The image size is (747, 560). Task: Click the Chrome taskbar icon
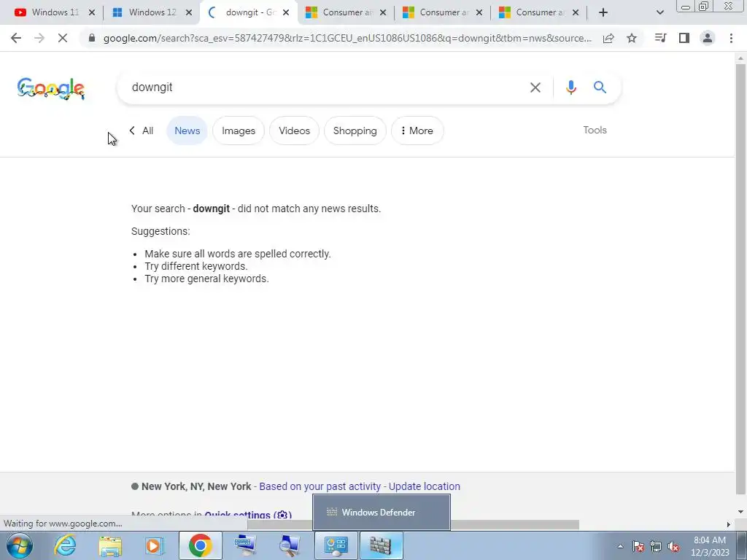tap(200, 545)
